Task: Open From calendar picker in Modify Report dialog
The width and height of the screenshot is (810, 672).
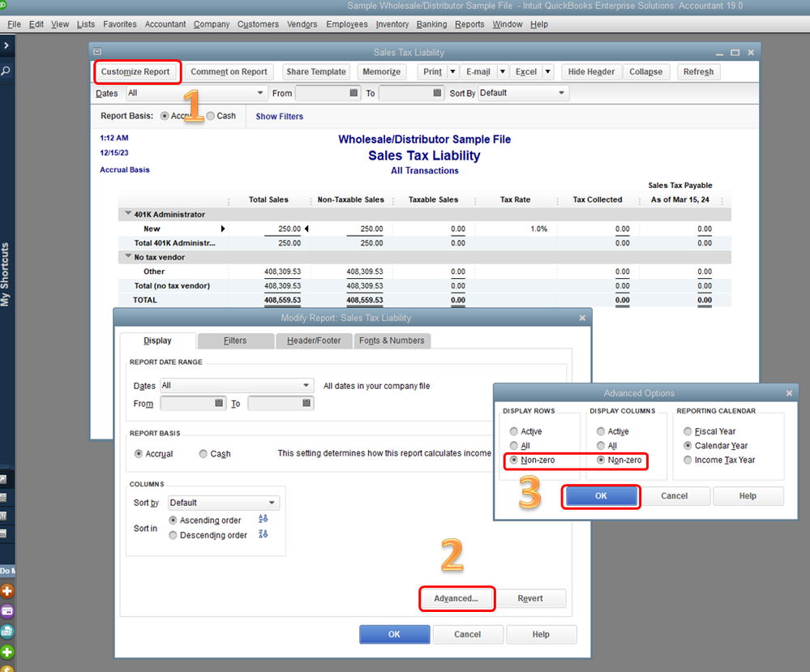Action: point(219,403)
